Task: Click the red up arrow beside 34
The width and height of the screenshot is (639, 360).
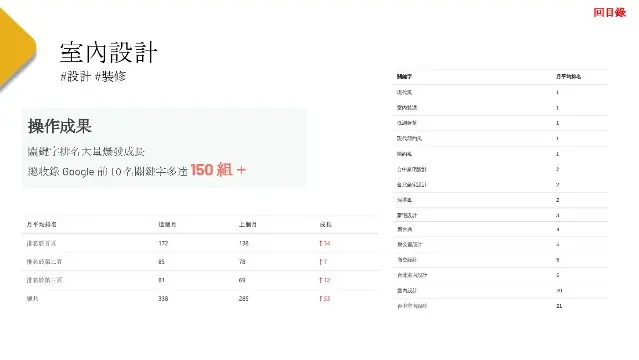Action: (321, 243)
